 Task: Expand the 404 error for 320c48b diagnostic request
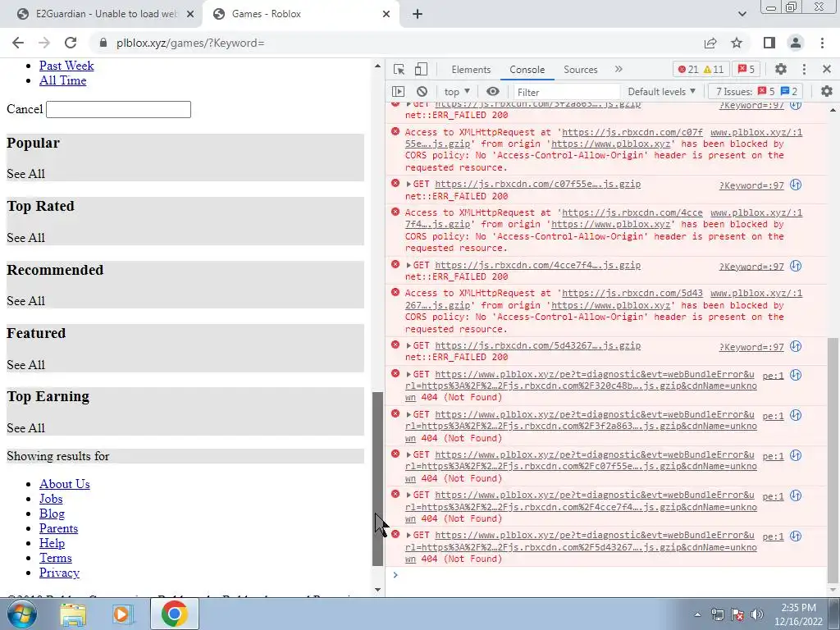point(409,374)
